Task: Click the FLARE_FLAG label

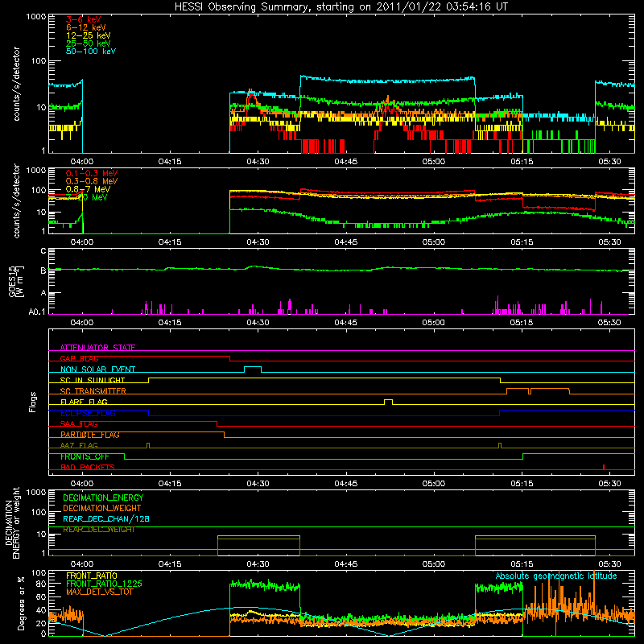Action: (84, 402)
